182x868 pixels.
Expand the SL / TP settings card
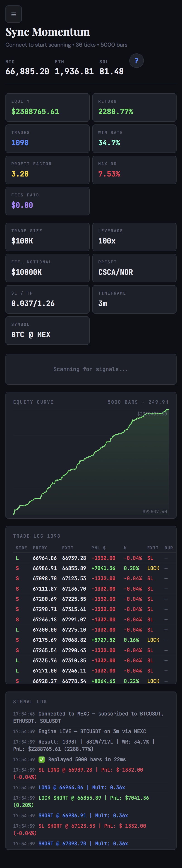[47, 299]
